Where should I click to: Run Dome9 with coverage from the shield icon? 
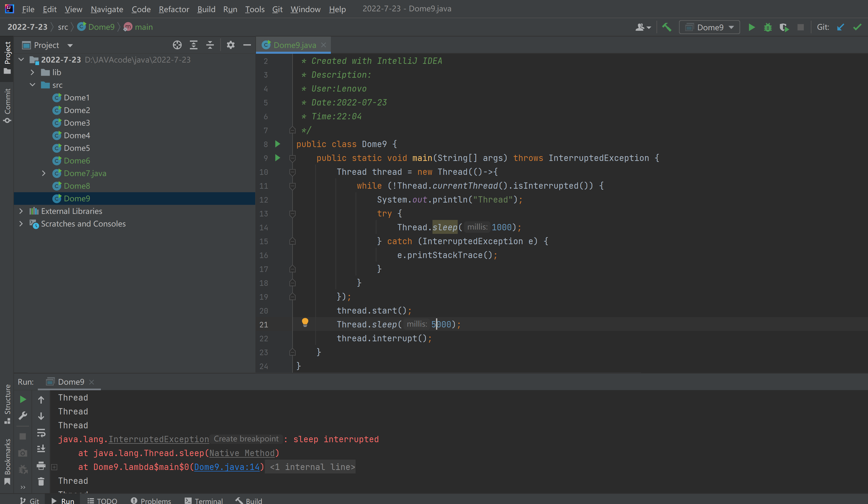[784, 27]
